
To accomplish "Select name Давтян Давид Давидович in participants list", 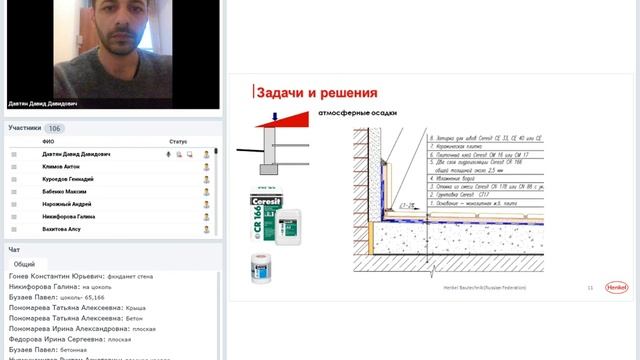I will [76, 154].
